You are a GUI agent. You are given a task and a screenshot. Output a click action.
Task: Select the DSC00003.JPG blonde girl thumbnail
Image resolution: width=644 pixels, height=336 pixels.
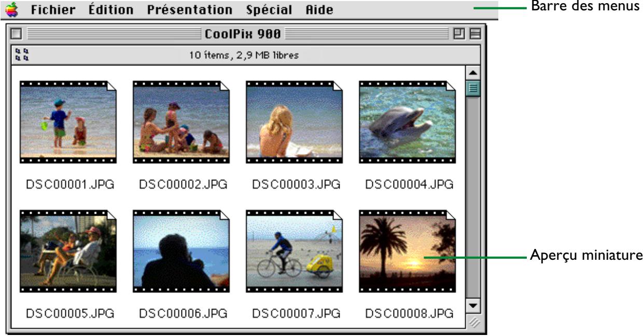pos(294,122)
